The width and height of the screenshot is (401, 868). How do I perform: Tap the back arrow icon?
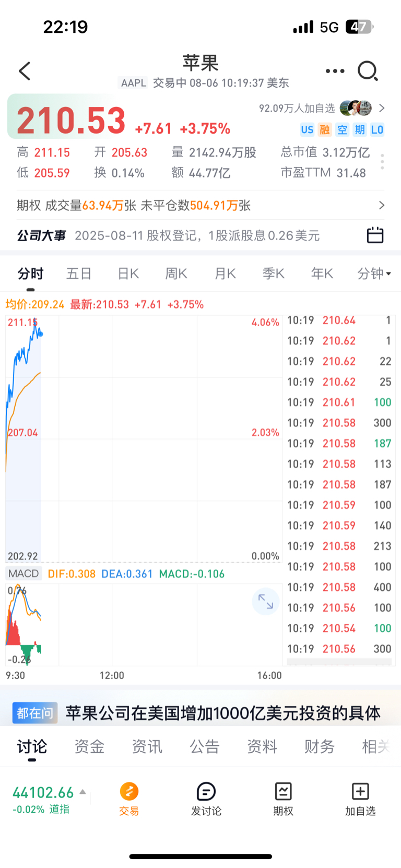[25, 71]
